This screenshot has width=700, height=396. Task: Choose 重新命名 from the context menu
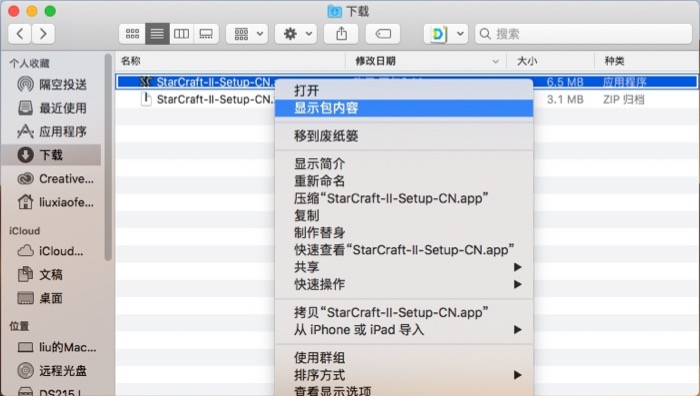404,181
